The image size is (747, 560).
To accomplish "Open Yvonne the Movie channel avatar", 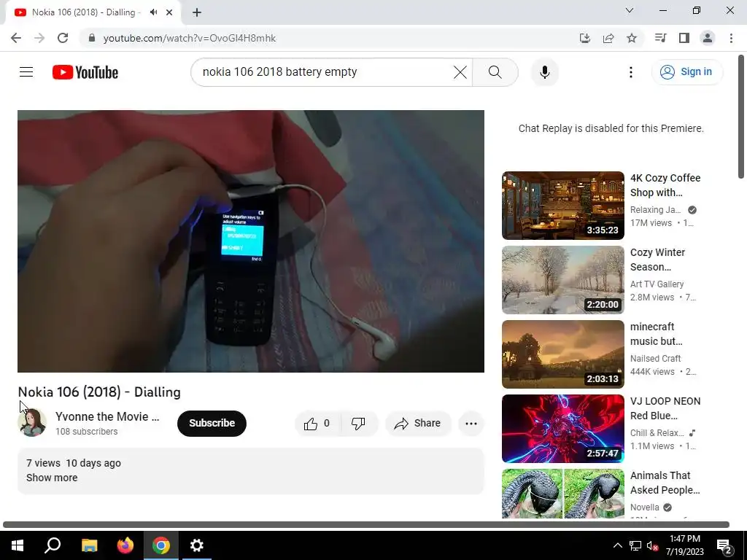I will (x=32, y=422).
